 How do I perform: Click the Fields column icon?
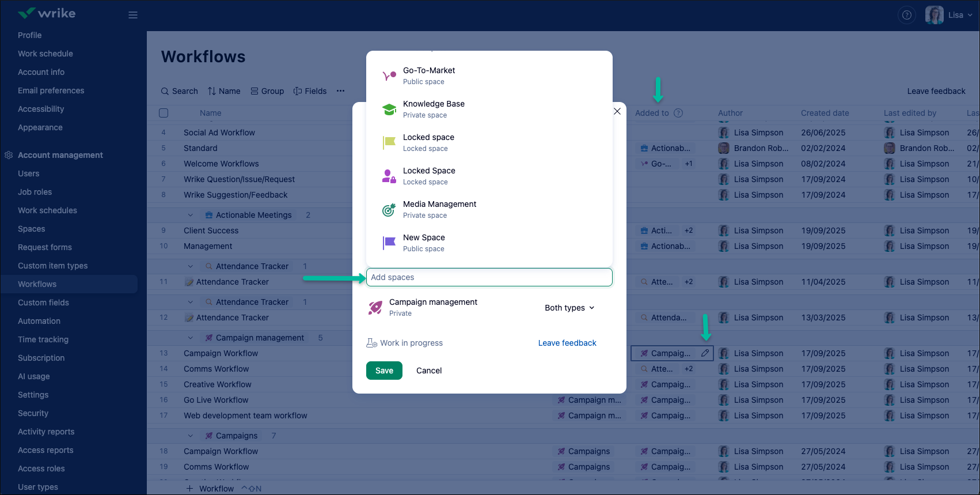298,91
